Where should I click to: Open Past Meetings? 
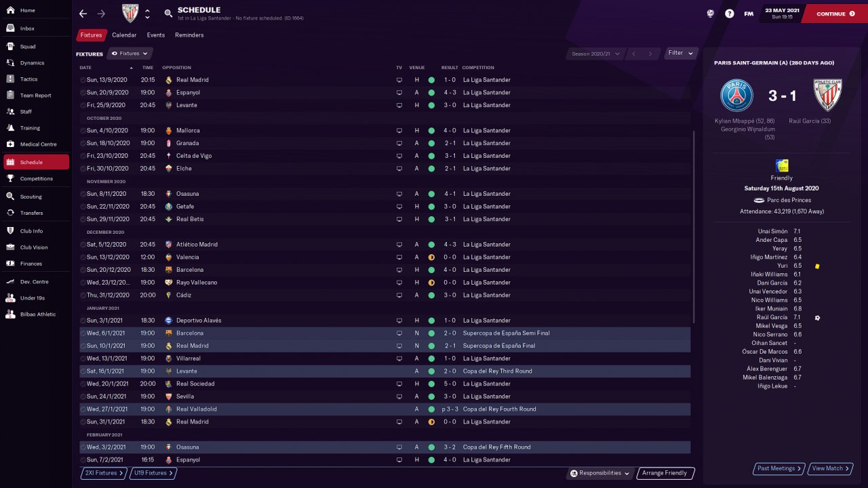779,468
